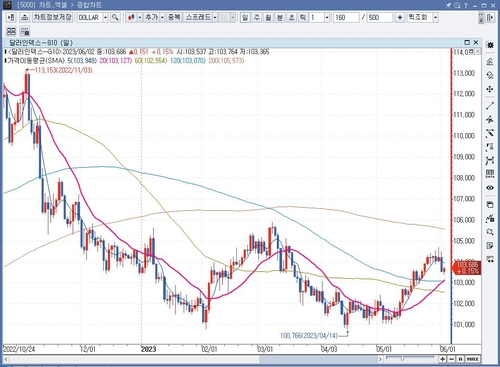Open the DOLLAR symbol dropdown
500x367 pixels.
105,17
